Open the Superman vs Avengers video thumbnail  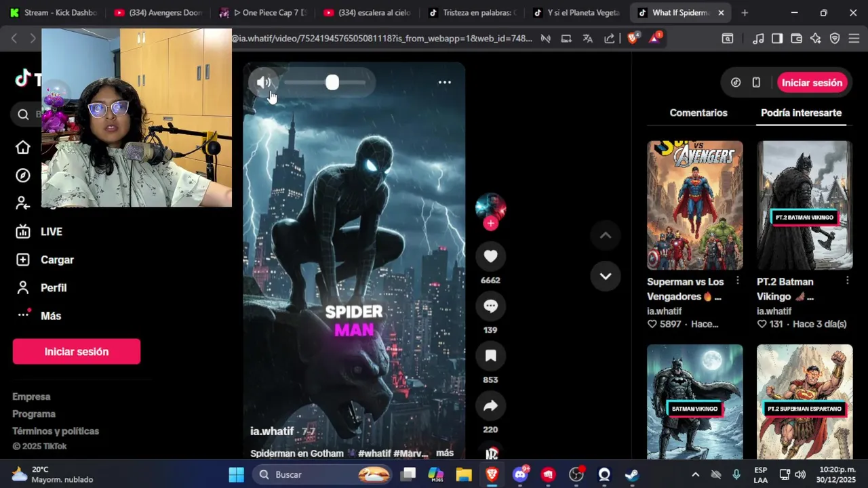pyautogui.click(x=695, y=205)
